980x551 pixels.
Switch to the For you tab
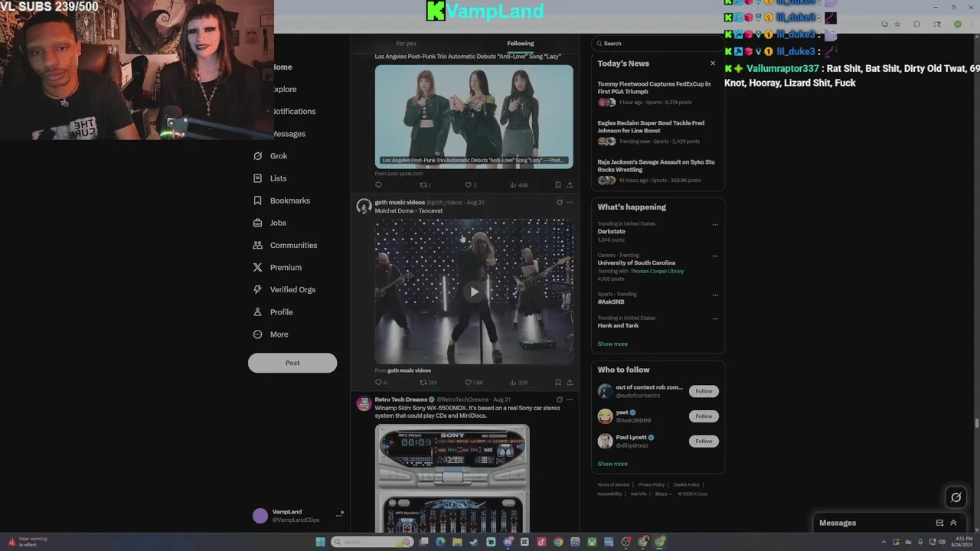406,44
